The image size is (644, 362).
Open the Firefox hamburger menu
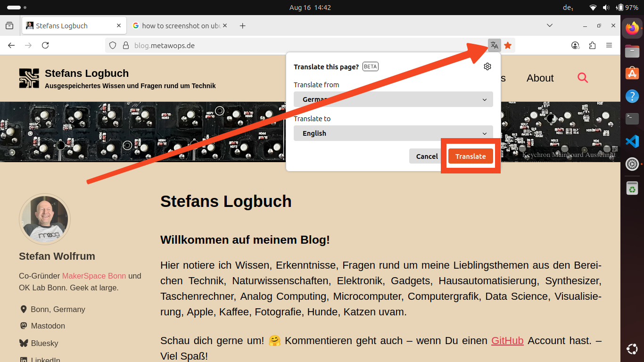tap(609, 45)
